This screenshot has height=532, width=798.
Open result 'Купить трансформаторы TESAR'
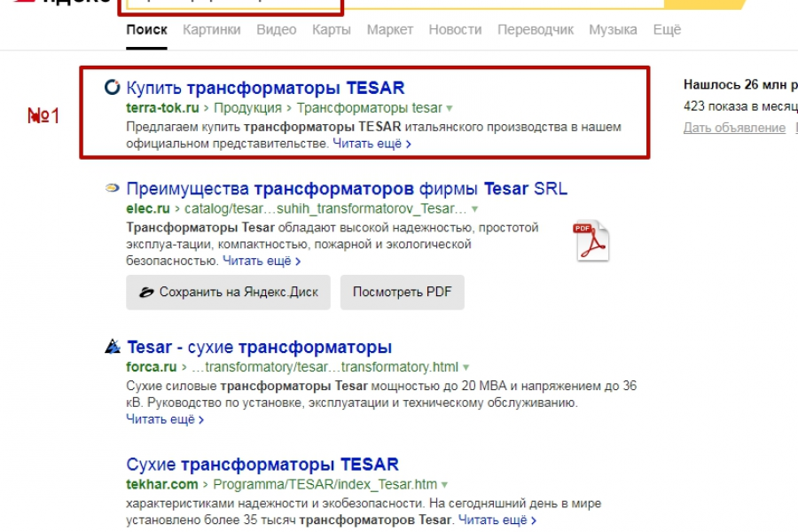(x=265, y=88)
